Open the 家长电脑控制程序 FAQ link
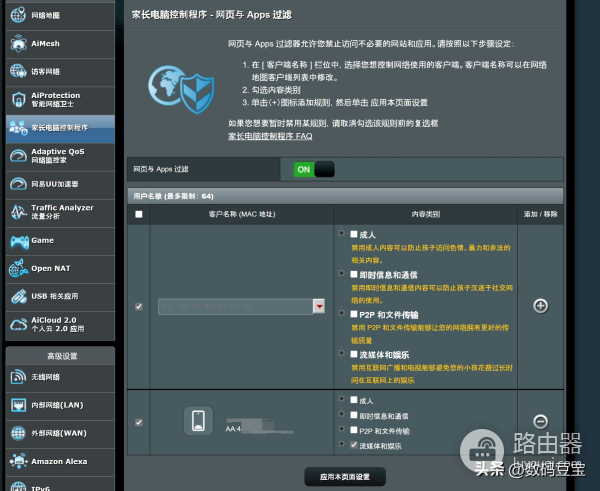 270,136
